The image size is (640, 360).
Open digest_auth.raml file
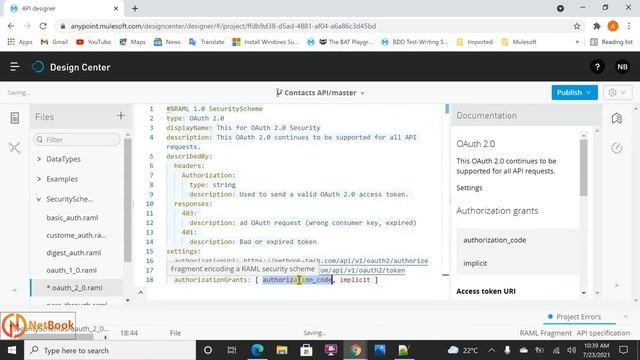[x=73, y=253]
